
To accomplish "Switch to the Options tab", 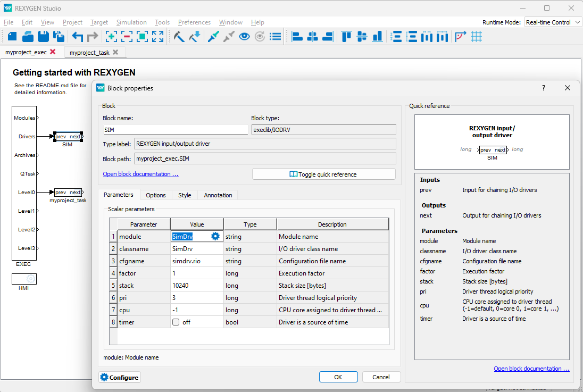I will (156, 195).
